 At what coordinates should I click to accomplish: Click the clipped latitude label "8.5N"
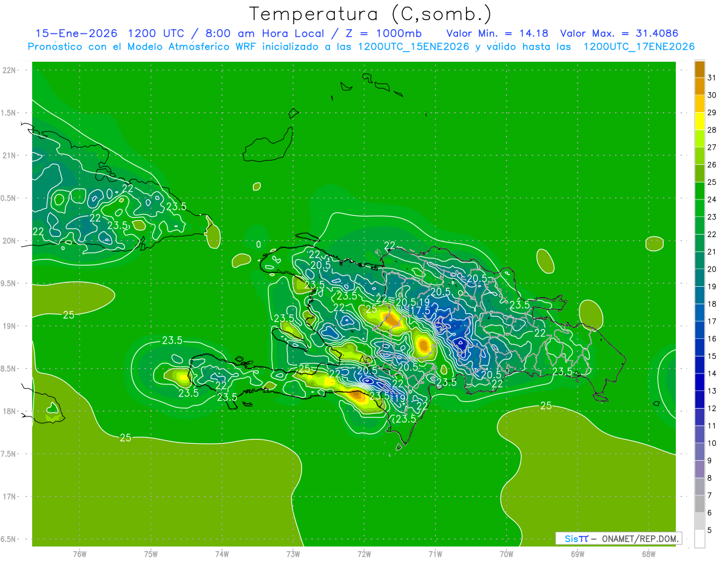[9, 369]
